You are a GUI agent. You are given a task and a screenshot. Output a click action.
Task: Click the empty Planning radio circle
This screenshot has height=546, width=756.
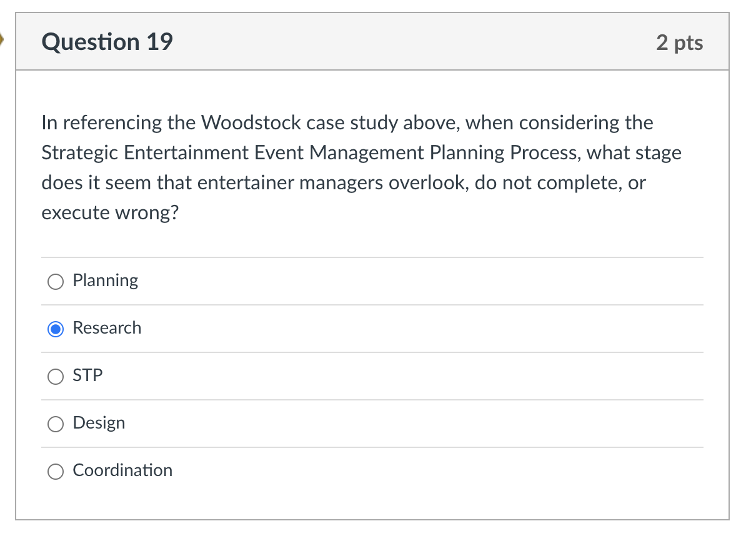[55, 282]
